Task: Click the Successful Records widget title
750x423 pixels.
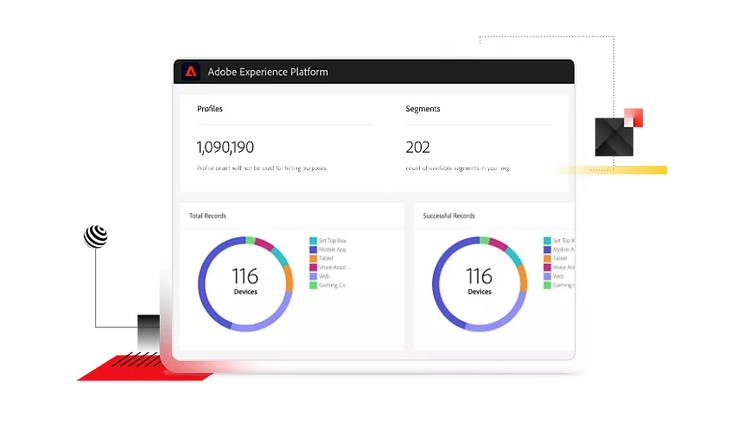Action: 448,216
